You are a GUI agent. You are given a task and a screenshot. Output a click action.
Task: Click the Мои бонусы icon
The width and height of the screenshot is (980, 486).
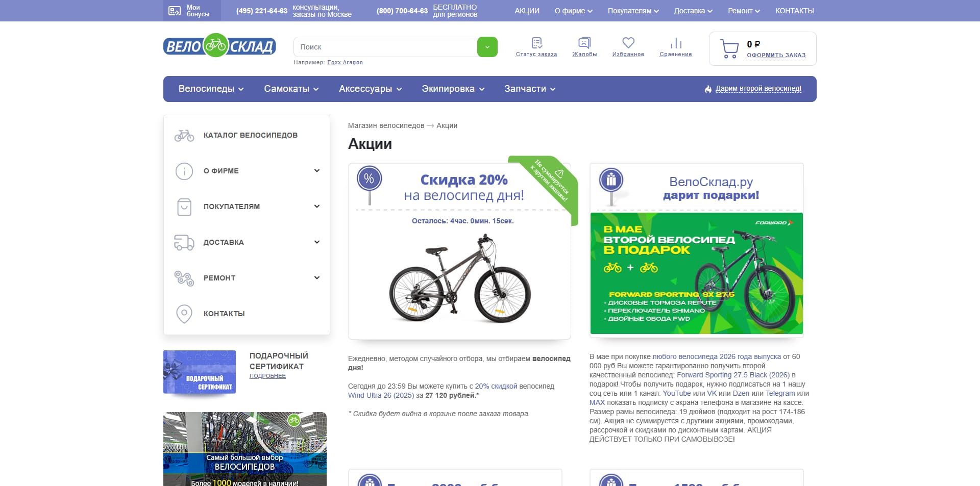pos(175,11)
